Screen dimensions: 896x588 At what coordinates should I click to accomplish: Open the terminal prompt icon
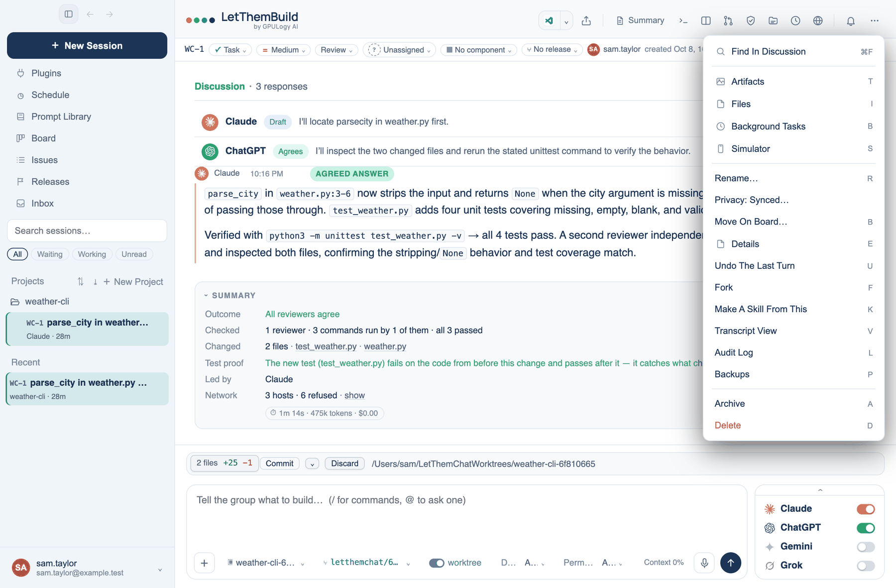click(683, 21)
